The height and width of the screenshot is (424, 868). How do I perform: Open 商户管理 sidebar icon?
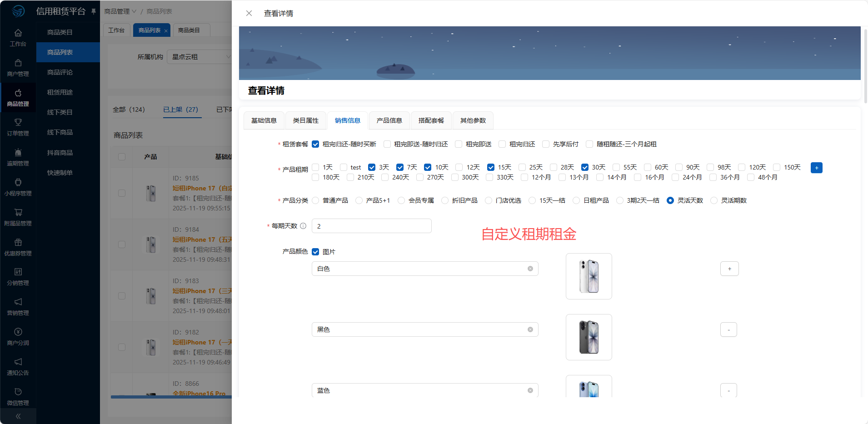[18, 63]
